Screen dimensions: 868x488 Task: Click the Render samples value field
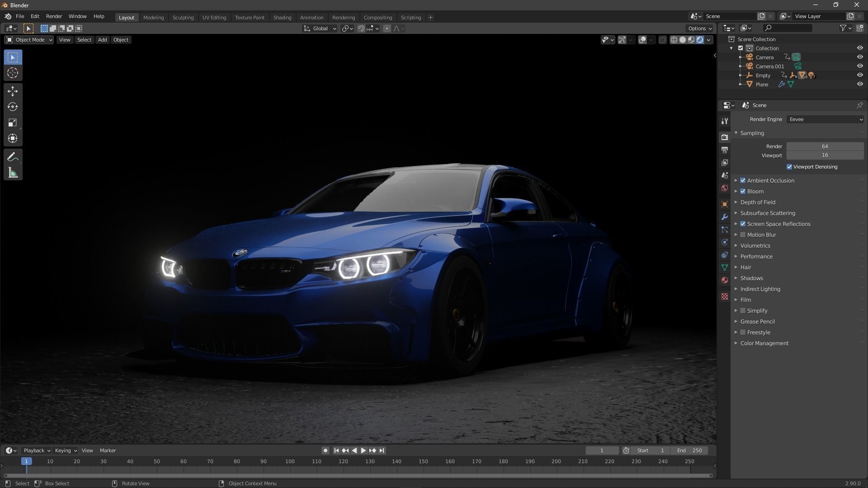click(825, 146)
